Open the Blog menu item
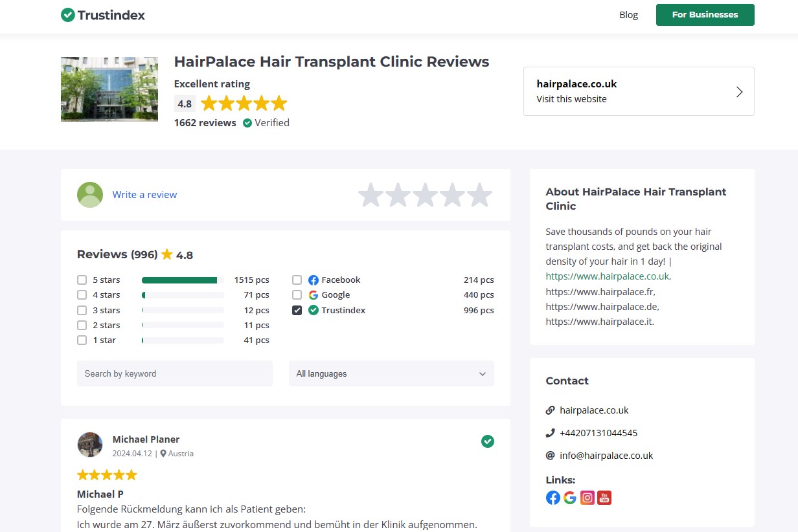This screenshot has height=532, width=798. coord(628,15)
